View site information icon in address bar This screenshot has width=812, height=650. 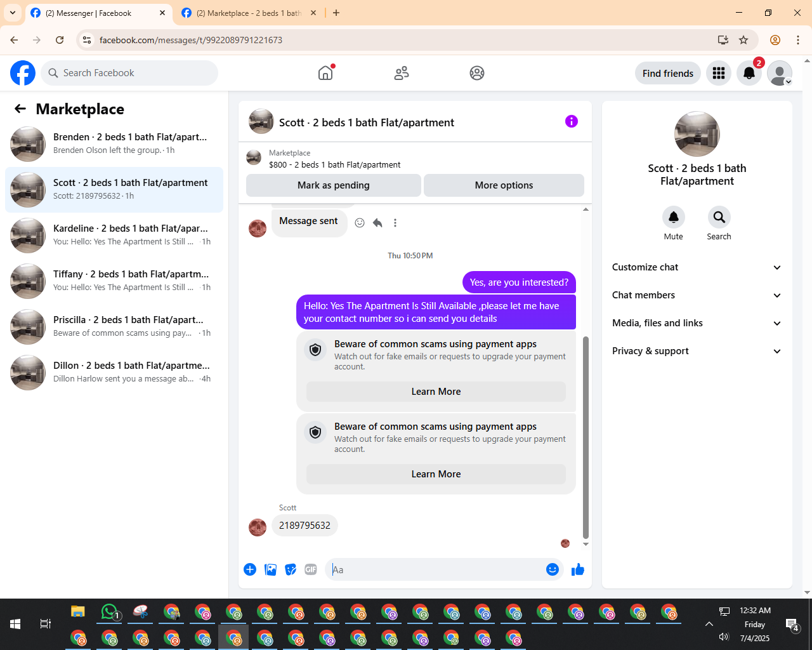coord(88,40)
